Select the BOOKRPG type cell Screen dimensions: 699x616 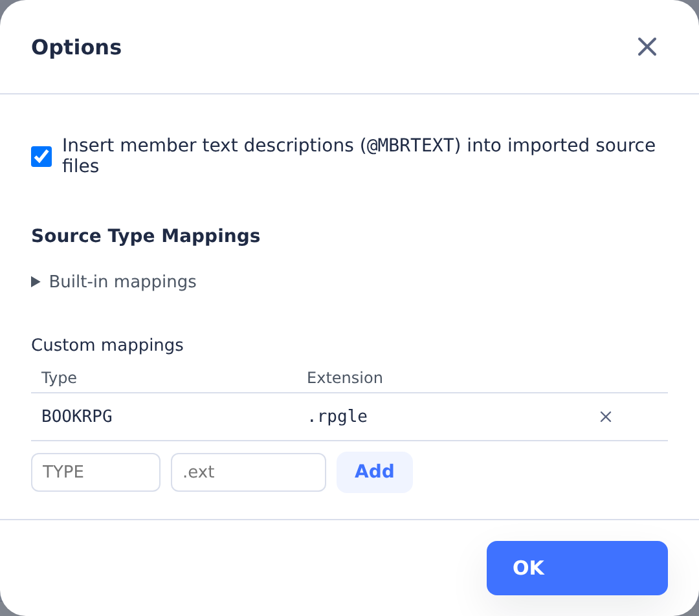point(76,416)
